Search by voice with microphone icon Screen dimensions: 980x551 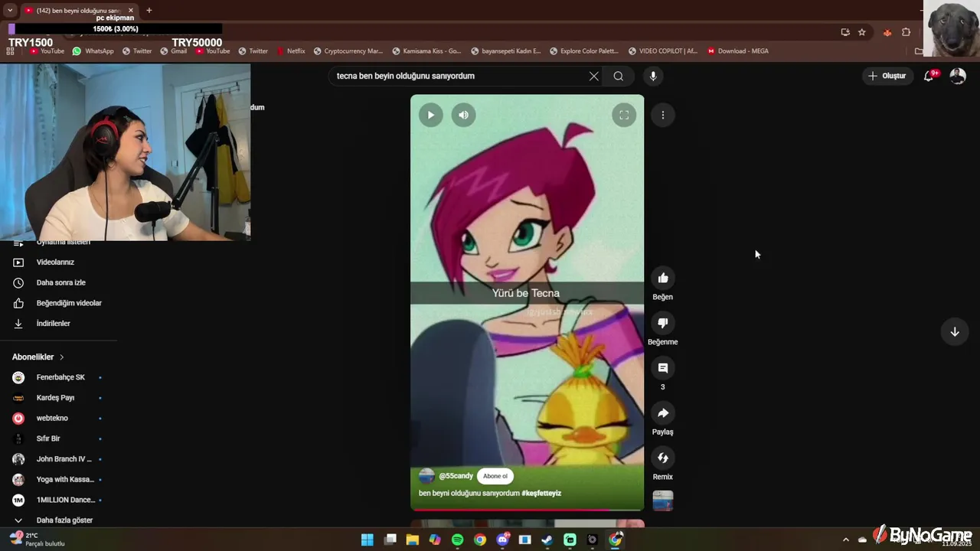click(653, 76)
